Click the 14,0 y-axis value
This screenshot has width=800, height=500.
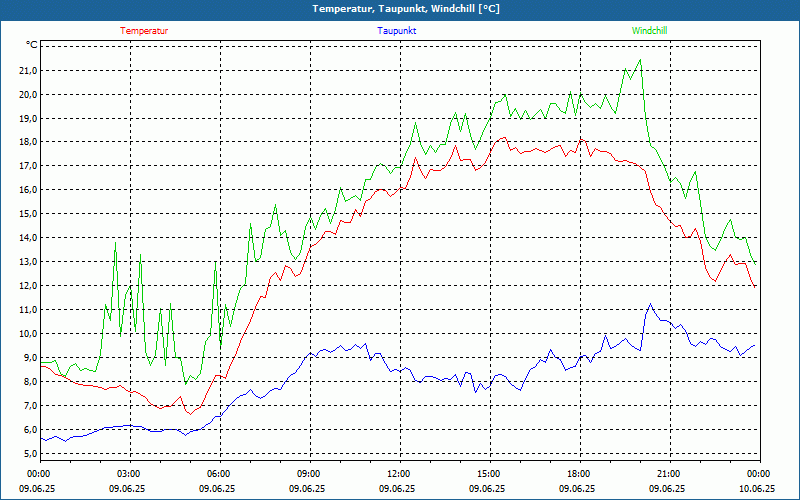coord(28,238)
